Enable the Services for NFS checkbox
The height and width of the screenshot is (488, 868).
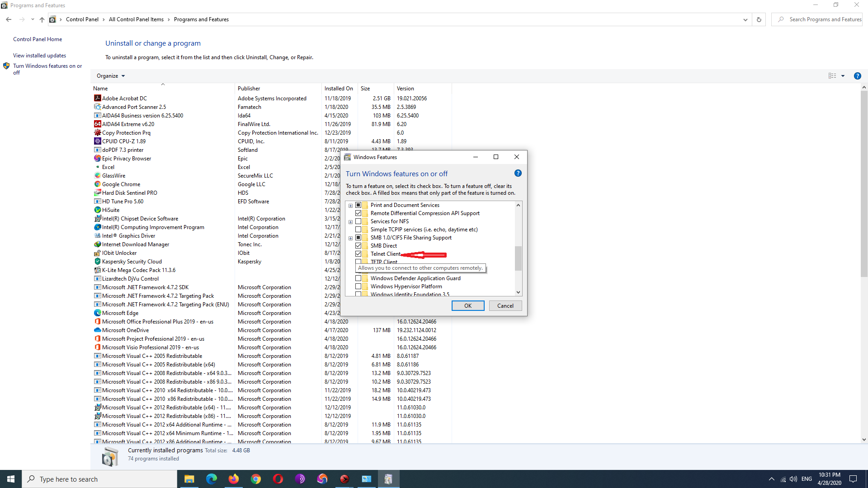pos(359,221)
